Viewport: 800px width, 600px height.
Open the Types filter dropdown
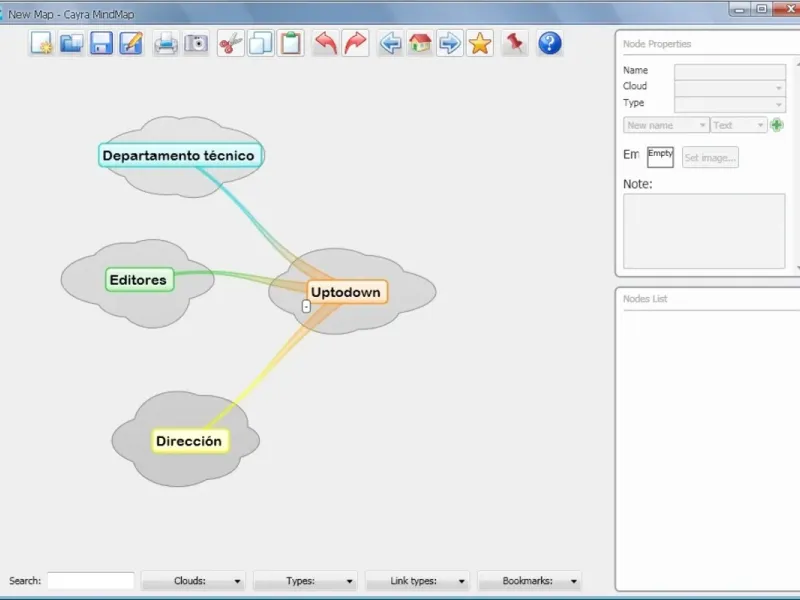[x=305, y=581]
